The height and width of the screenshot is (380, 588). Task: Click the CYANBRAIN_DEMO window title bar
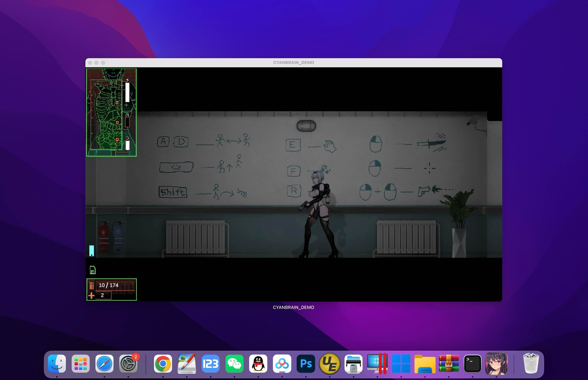pos(294,63)
